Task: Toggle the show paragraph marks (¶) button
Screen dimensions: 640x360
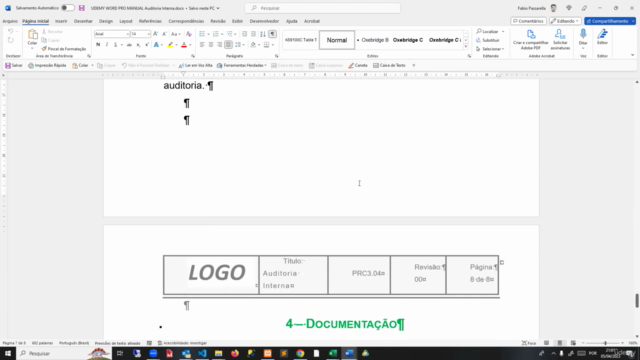Action: (x=273, y=34)
